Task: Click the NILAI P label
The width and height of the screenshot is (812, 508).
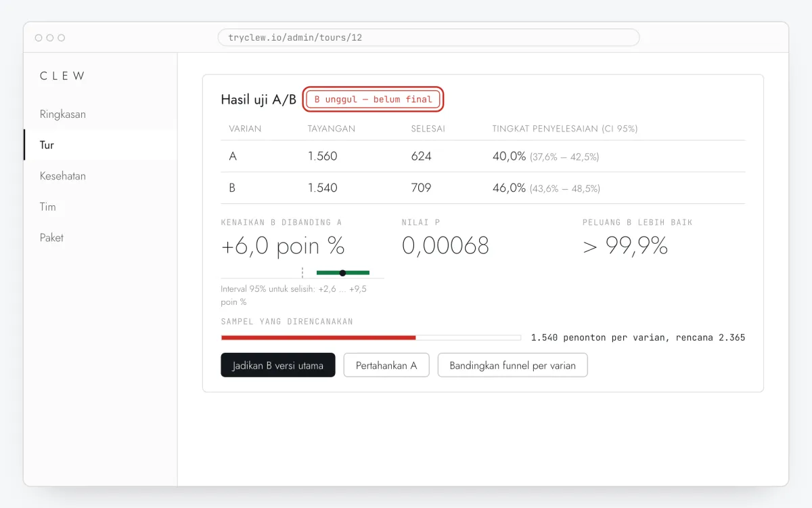Action: pyautogui.click(x=421, y=222)
